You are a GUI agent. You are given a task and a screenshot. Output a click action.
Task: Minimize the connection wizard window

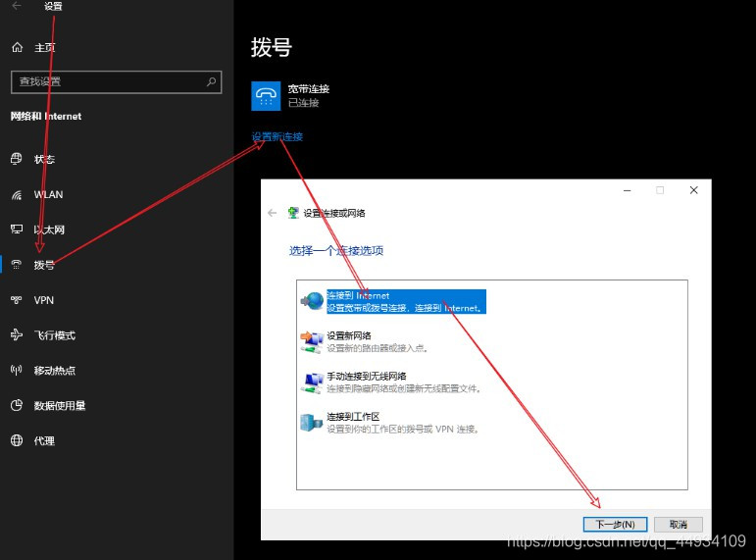(627, 190)
